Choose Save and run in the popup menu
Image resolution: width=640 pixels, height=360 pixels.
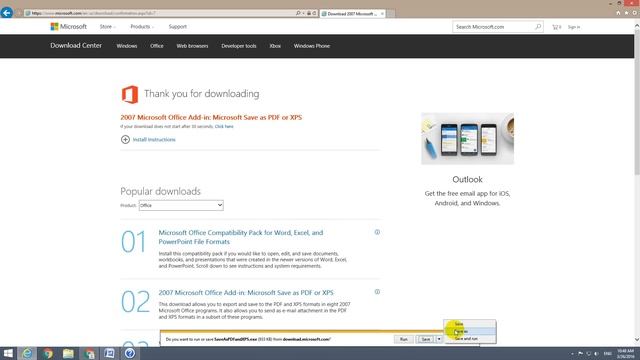point(470,339)
